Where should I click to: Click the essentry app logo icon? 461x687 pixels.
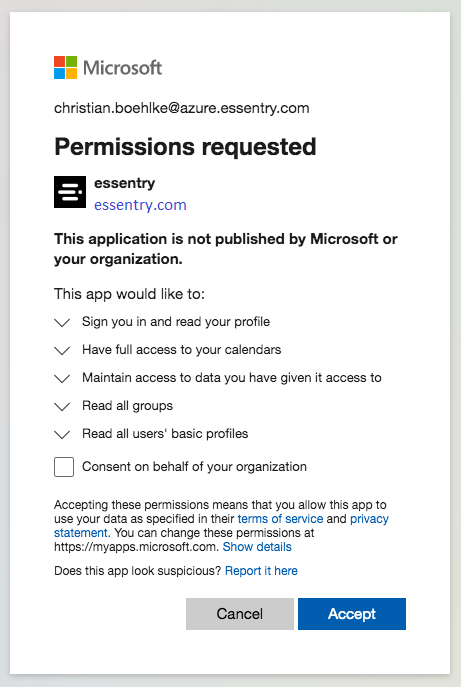[x=70, y=192]
